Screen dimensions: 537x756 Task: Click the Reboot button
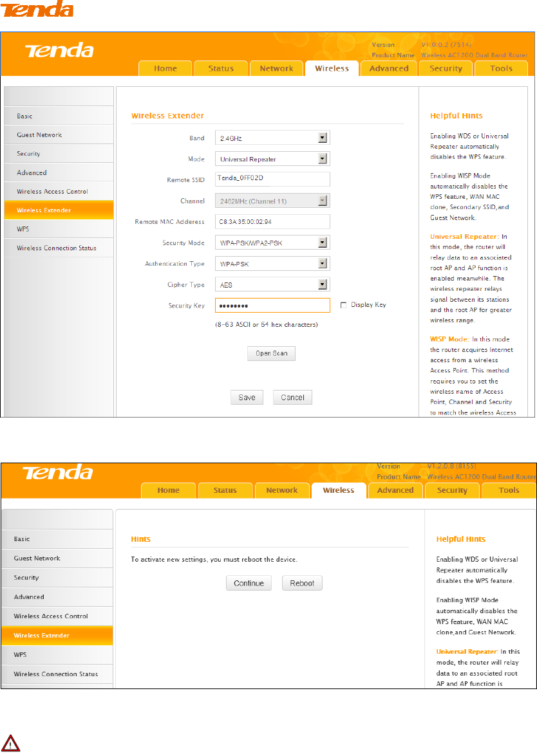click(302, 583)
